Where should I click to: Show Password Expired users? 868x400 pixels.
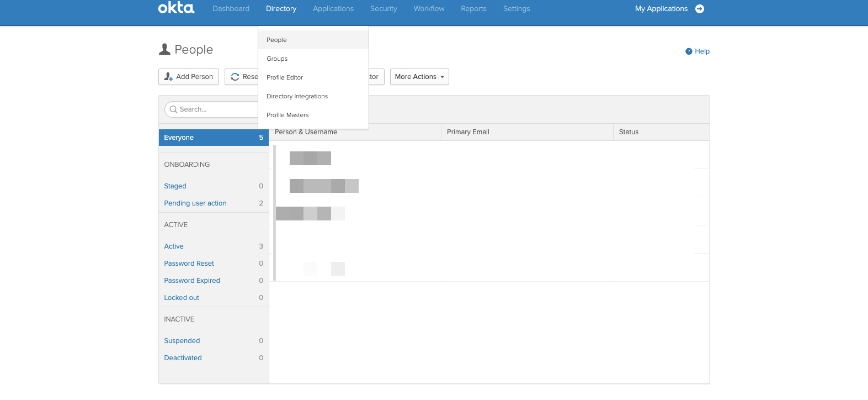[192, 281]
